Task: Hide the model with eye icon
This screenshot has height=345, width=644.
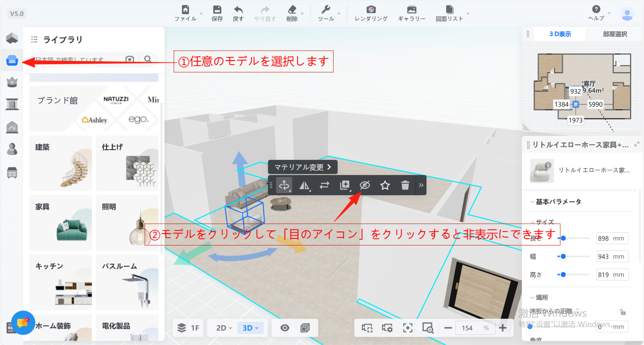Action: point(365,185)
